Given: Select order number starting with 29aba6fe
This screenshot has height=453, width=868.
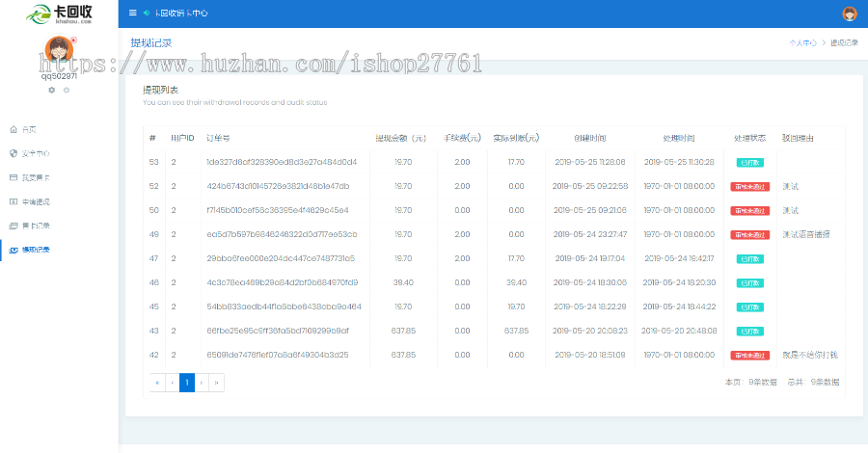Looking at the screenshot, I should [281, 258].
